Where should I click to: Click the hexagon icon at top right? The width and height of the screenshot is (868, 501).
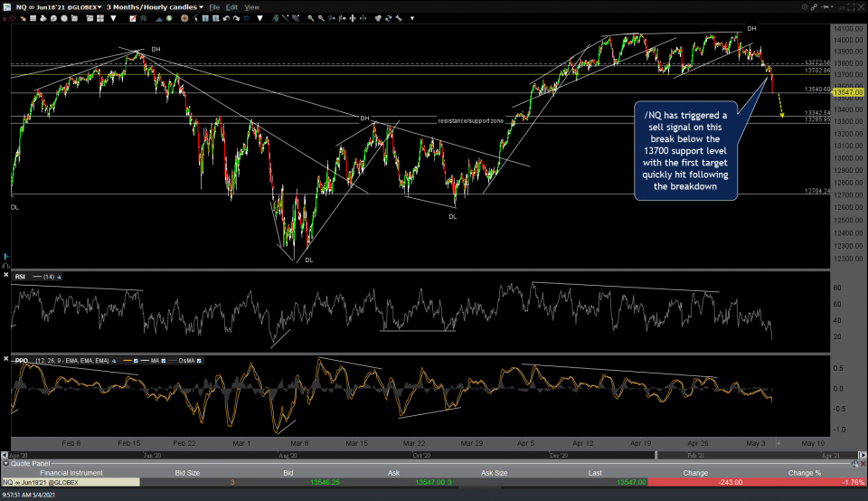coord(805,7)
